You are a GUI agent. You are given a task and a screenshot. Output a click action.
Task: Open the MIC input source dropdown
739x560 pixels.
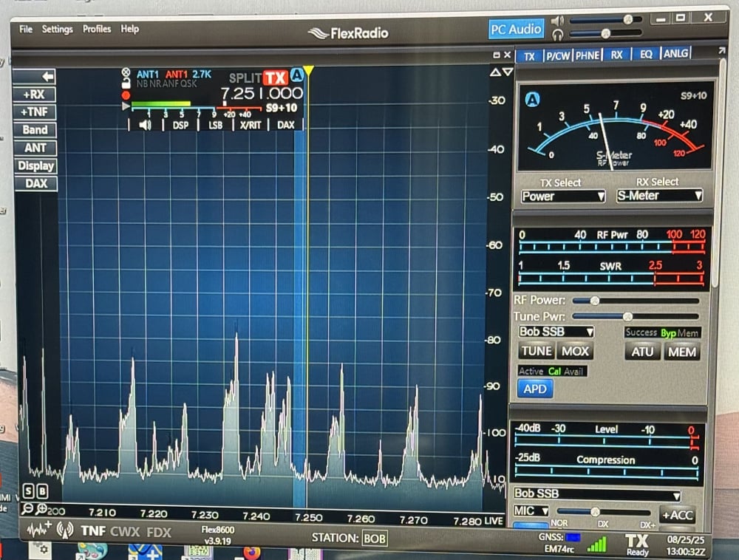[x=531, y=511]
